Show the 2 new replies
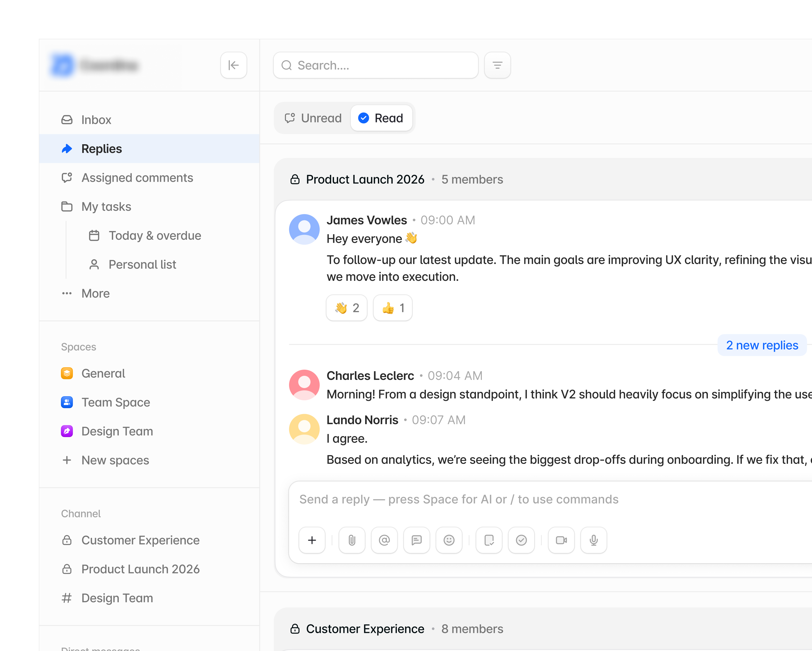 click(x=762, y=345)
